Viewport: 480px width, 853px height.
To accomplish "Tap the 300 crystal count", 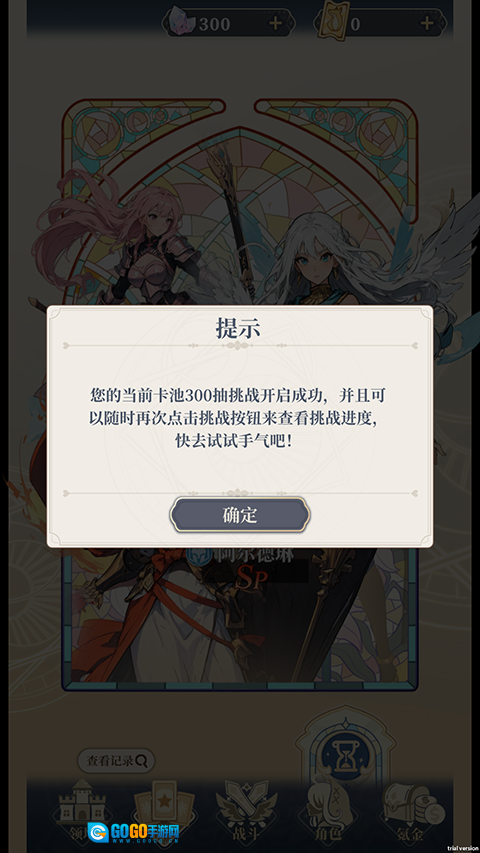I will 214,24.
